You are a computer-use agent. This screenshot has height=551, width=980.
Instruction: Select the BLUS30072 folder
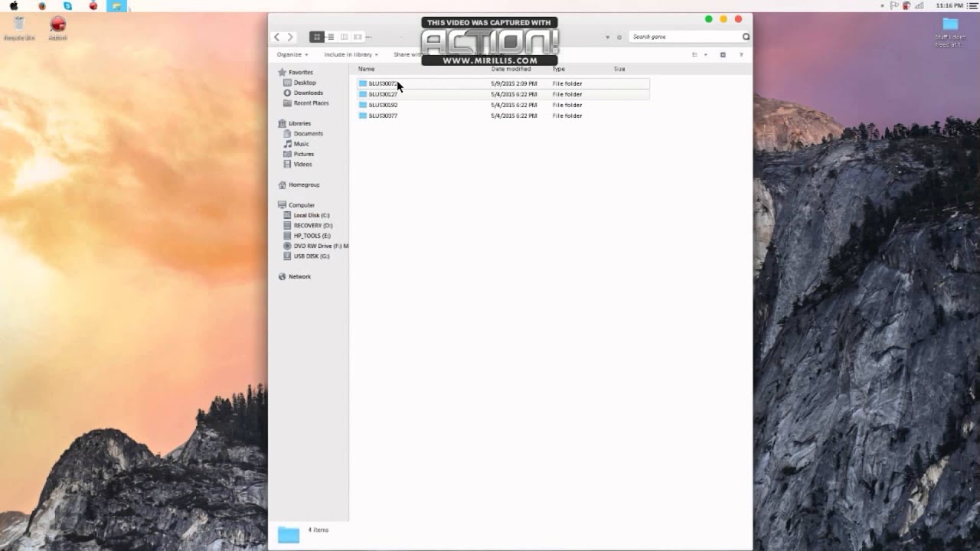(x=503, y=83)
